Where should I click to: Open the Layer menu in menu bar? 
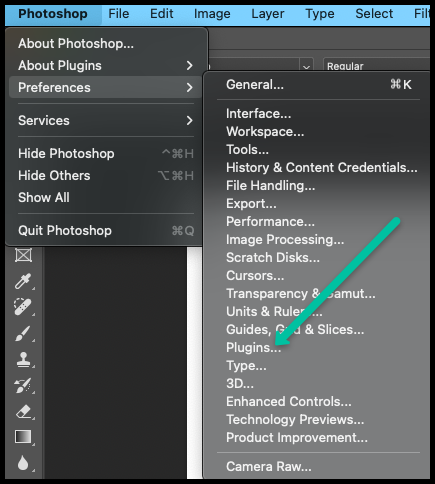tap(268, 14)
